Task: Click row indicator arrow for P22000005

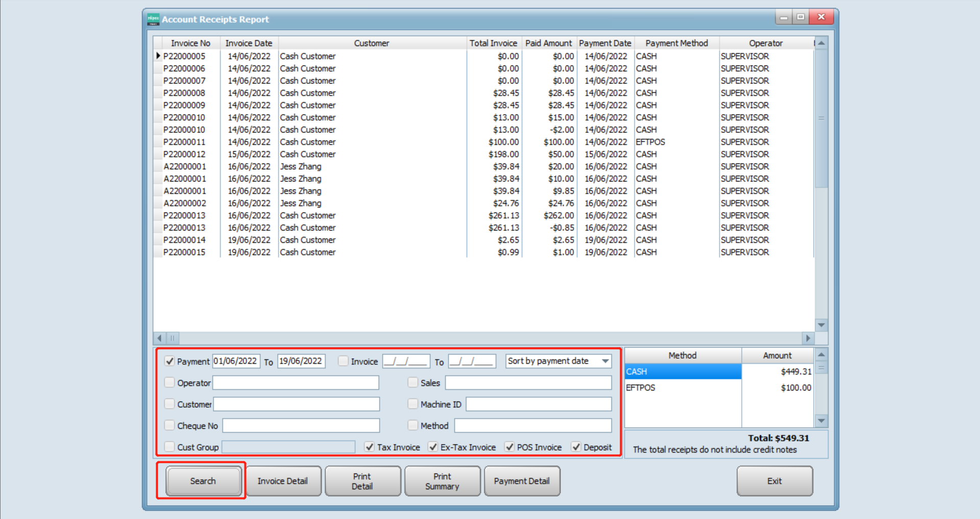Action: pyautogui.click(x=158, y=56)
